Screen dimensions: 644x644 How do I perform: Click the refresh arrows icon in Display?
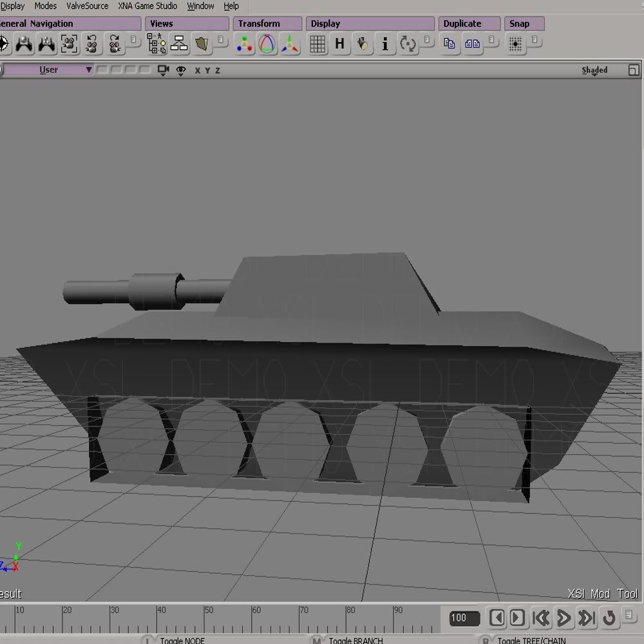(x=408, y=44)
